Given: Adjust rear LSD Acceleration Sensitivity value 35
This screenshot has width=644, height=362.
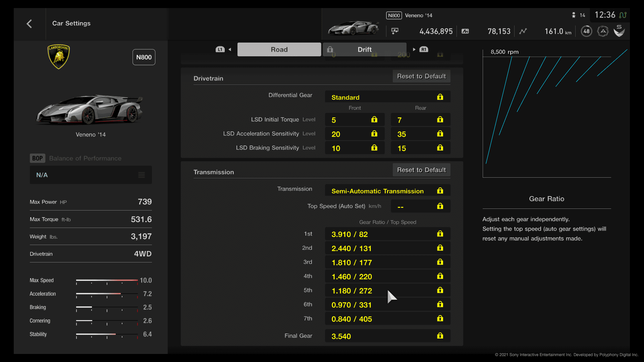Looking at the screenshot, I should [420, 134].
